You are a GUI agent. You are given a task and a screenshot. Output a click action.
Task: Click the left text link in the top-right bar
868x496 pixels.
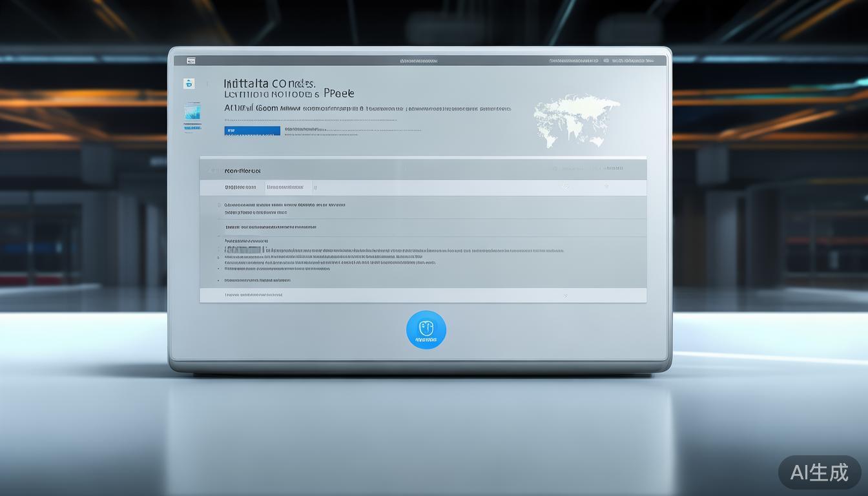574,61
